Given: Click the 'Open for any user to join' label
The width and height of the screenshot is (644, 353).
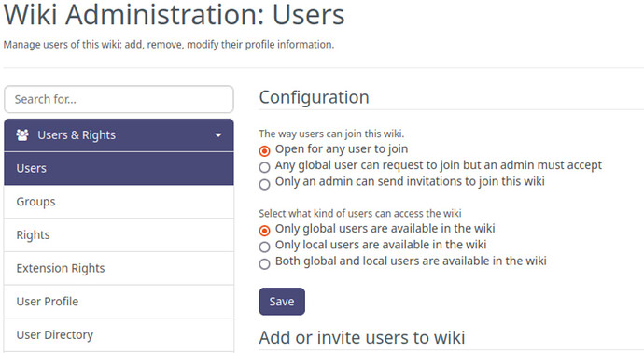Looking at the screenshot, I should [x=342, y=148].
